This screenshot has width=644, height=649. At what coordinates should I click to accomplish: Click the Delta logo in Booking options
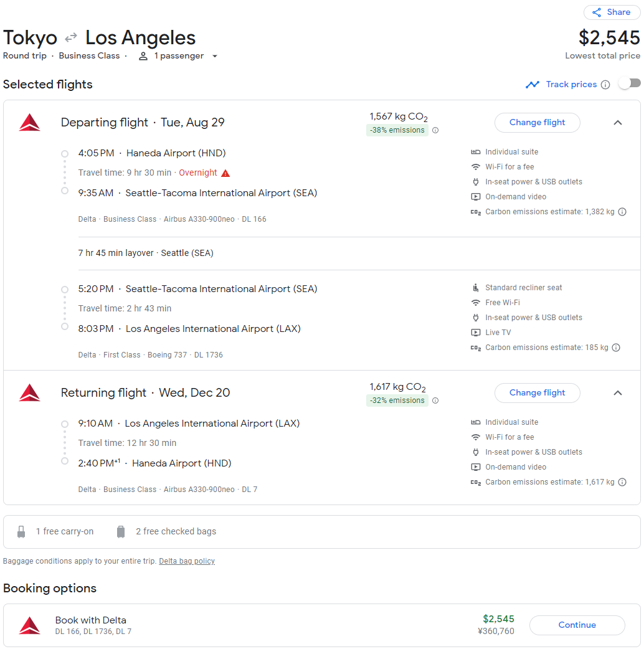pyautogui.click(x=29, y=625)
